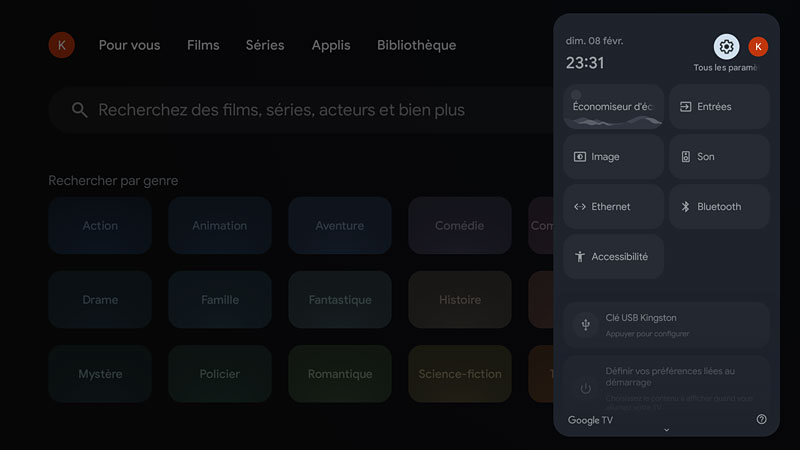
Task: Click the K profile avatar on home bar
Action: pos(61,45)
